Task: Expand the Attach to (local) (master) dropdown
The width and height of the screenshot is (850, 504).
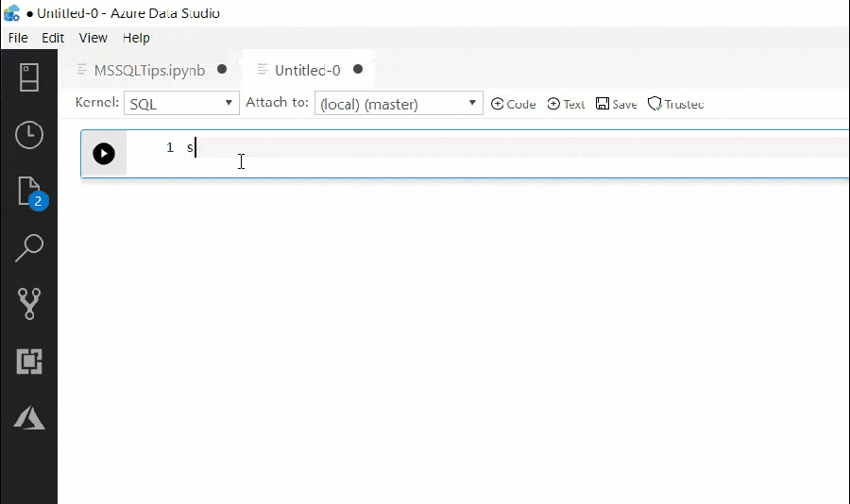Action: click(x=398, y=104)
